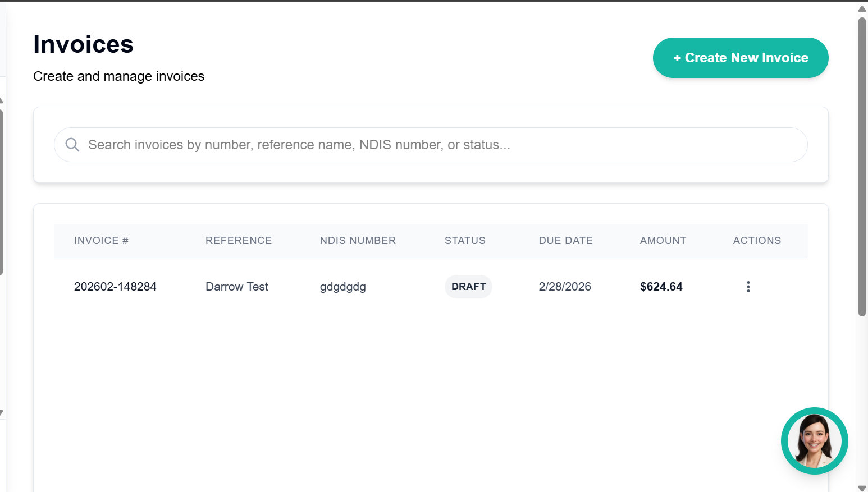The height and width of the screenshot is (492, 868).
Task: Click the STATUS column header
Action: tap(465, 240)
